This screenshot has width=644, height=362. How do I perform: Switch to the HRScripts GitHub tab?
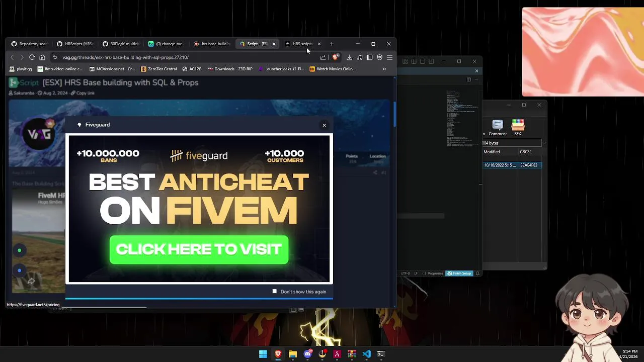point(74,44)
